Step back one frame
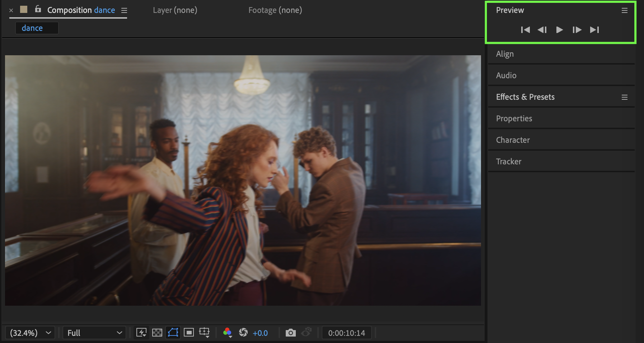644x343 pixels. pos(542,30)
